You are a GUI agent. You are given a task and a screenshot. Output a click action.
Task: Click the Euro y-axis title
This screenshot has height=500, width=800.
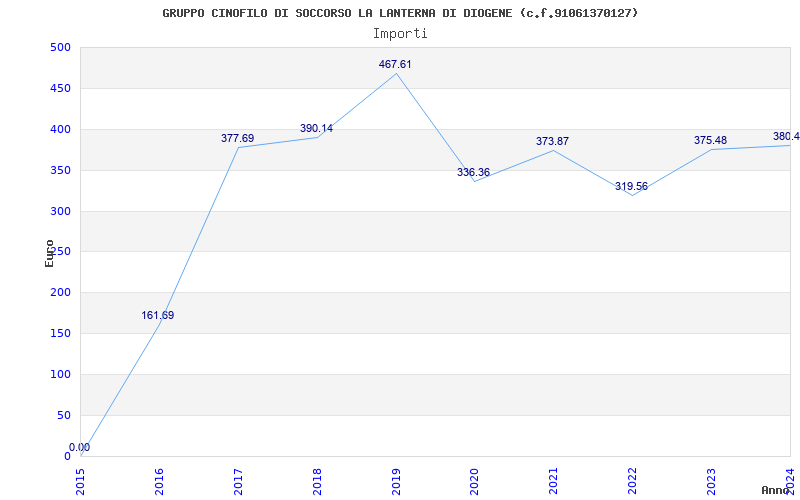pyautogui.click(x=49, y=253)
